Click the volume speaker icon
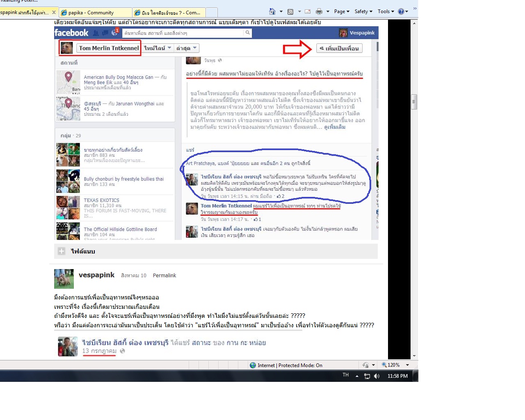The height and width of the screenshot is (420, 525). click(377, 376)
